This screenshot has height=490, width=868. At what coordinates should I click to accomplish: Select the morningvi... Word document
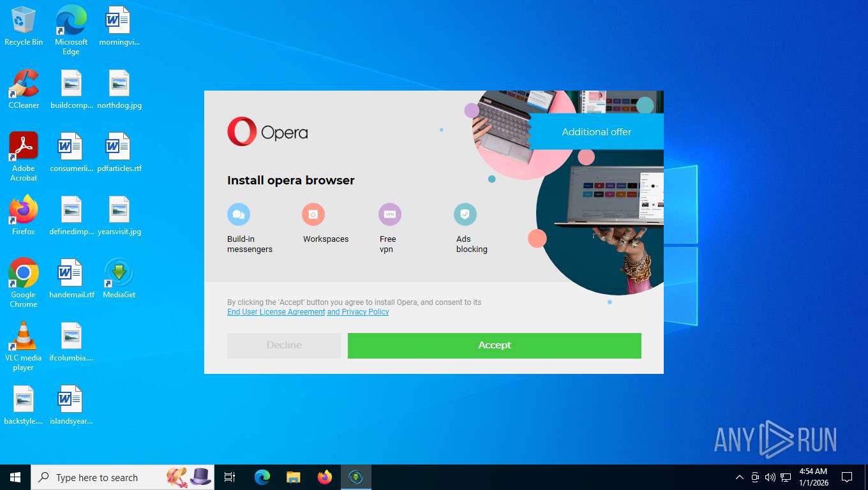pos(119,26)
